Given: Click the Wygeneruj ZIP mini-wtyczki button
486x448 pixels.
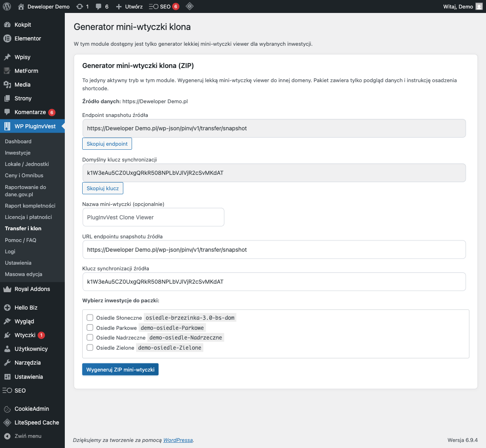Looking at the screenshot, I should pos(120,369).
